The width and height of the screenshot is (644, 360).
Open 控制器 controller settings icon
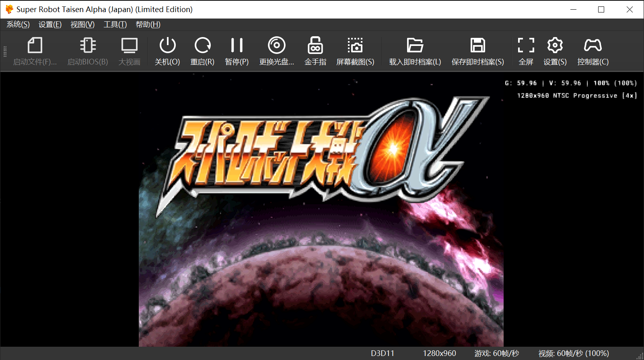[x=593, y=46]
